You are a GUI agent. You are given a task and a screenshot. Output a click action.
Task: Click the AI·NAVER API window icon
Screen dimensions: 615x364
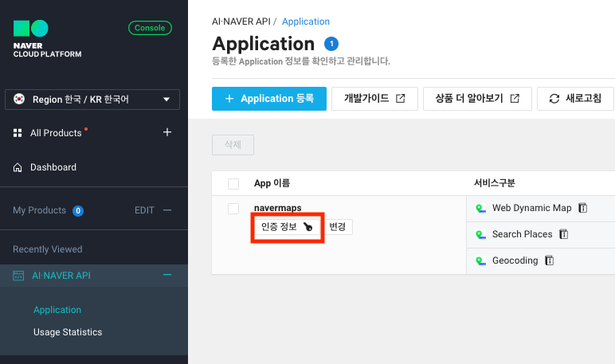click(18, 276)
